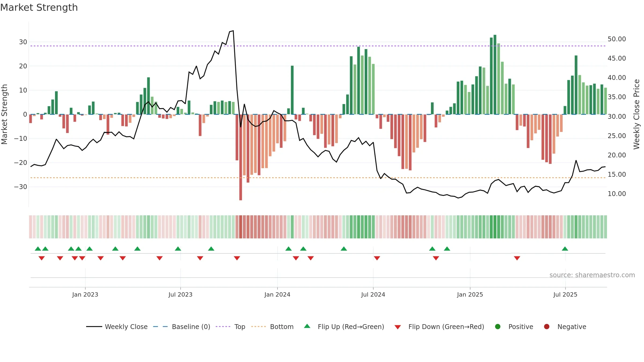Image resolution: width=644 pixels, height=362 pixels.
Task: Click the Jul 2025 axis label
Action: (565, 294)
